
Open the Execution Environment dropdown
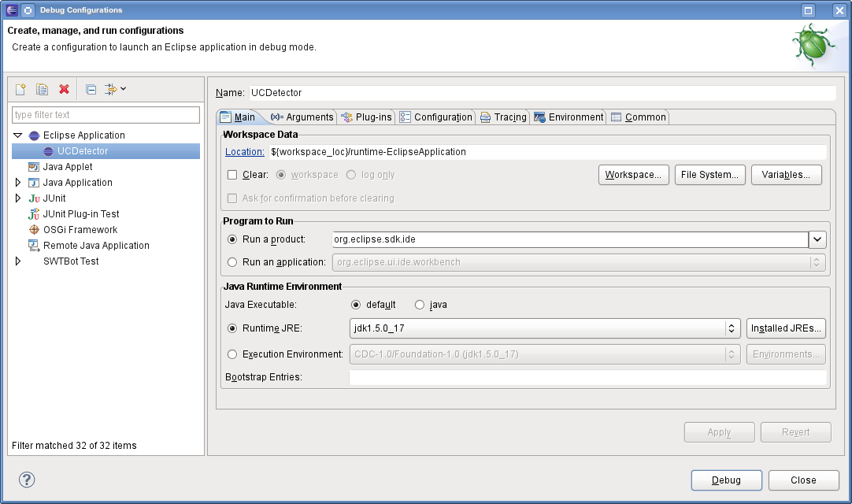[x=545, y=354]
